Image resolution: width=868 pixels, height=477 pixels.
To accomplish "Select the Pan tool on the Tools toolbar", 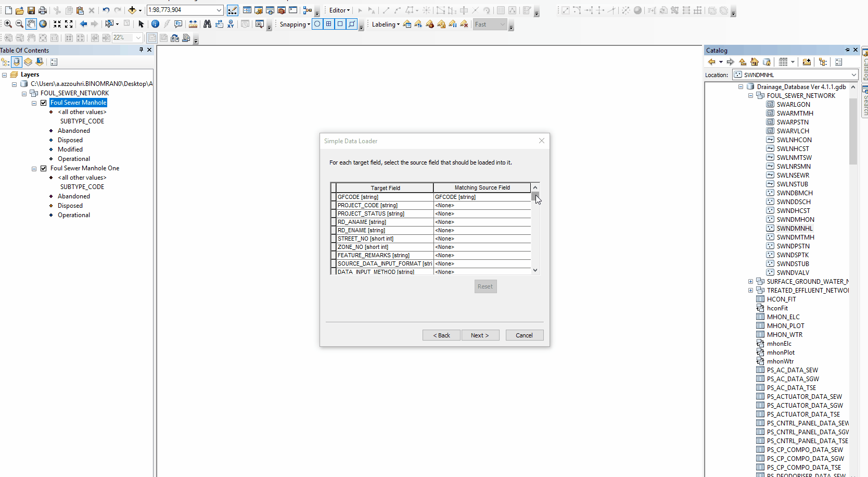I will (31, 24).
